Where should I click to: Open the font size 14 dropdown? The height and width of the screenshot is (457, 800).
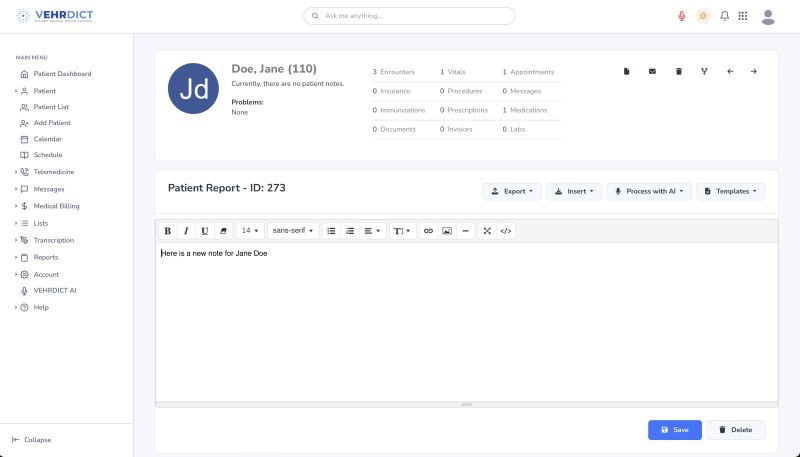250,231
